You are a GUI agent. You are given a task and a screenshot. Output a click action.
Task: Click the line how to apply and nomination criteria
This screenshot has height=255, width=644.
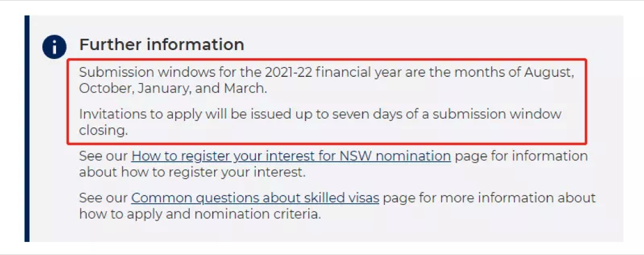[x=200, y=214]
